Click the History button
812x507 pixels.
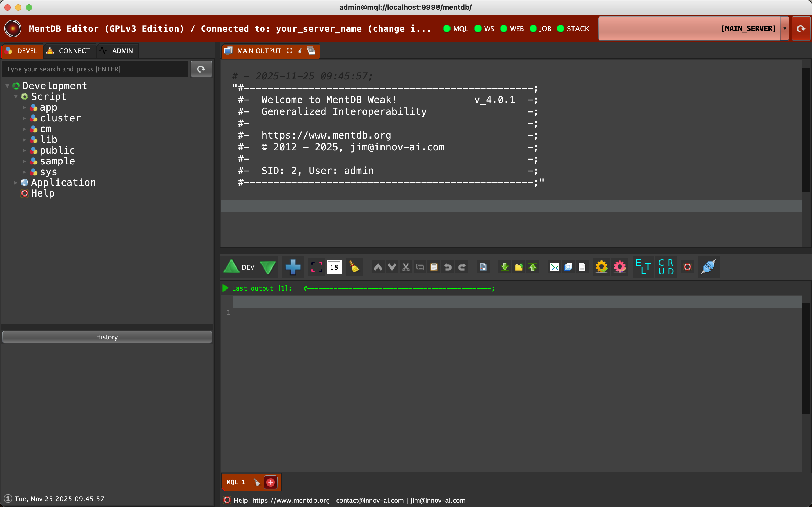point(107,337)
